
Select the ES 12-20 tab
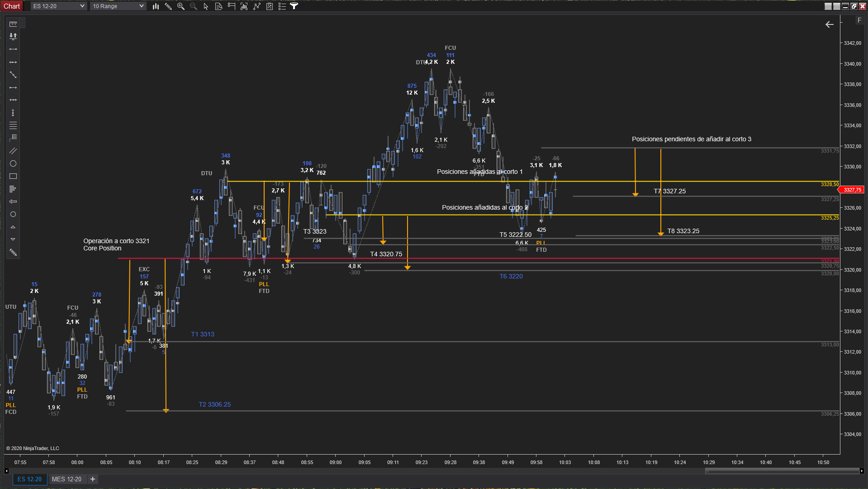tap(29, 479)
